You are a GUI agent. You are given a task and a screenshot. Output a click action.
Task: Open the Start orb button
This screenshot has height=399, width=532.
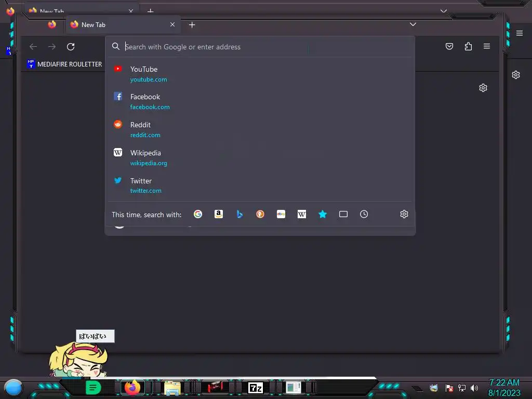pos(14,389)
